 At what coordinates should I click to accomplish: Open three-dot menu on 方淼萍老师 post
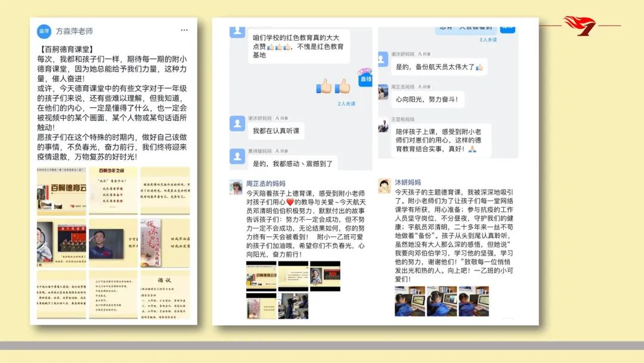(x=185, y=30)
